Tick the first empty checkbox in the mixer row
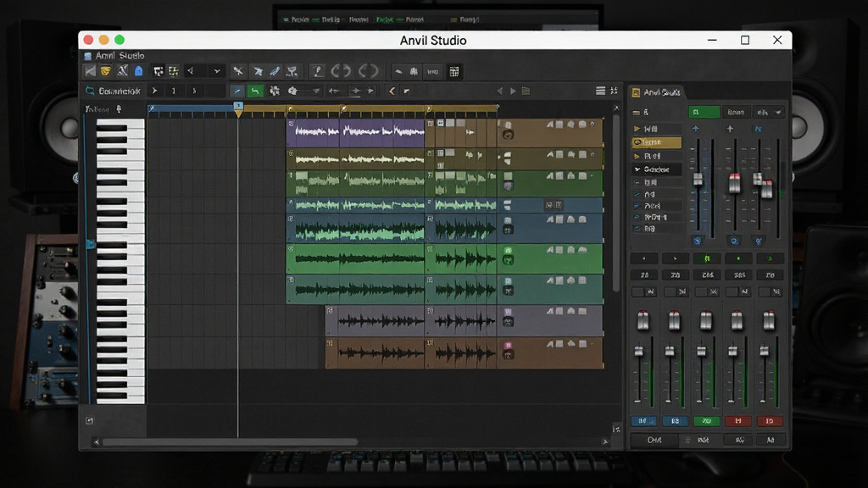 point(637,291)
